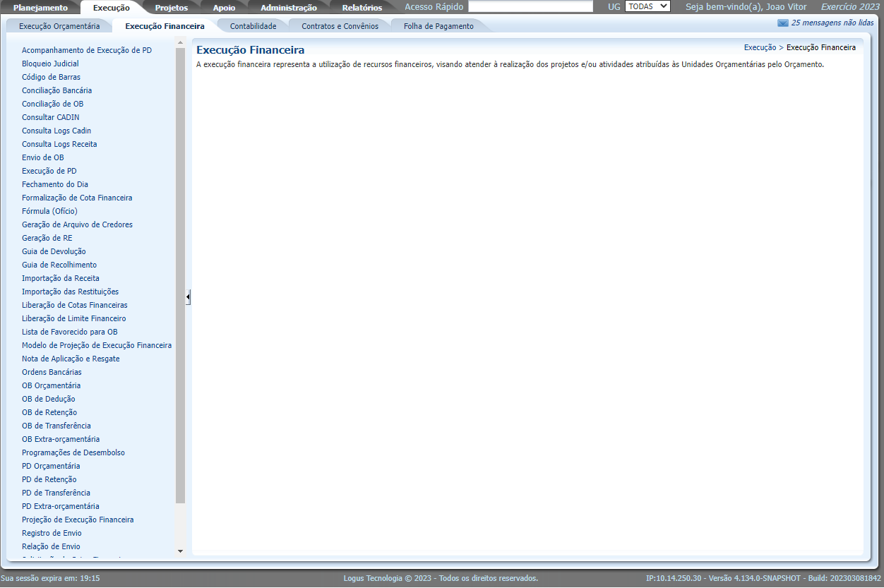Click the Execução breadcrumb link
Viewport: 884px width, 588px height.
[x=760, y=48]
